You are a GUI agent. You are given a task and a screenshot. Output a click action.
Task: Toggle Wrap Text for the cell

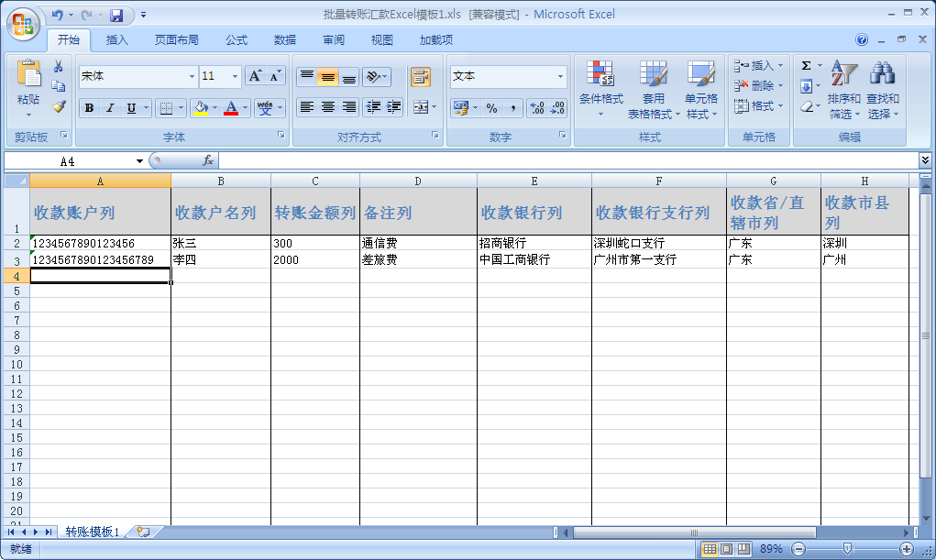click(x=421, y=77)
